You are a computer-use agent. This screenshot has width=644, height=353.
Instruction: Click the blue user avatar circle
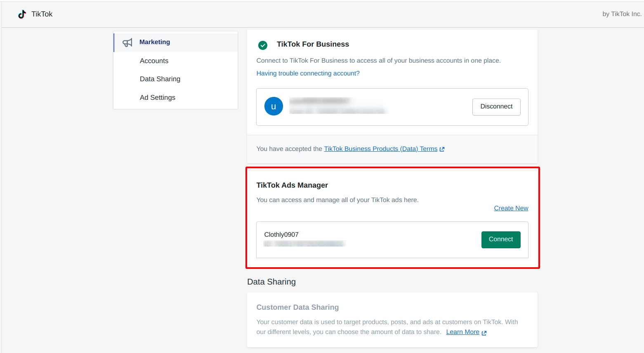coord(274,106)
